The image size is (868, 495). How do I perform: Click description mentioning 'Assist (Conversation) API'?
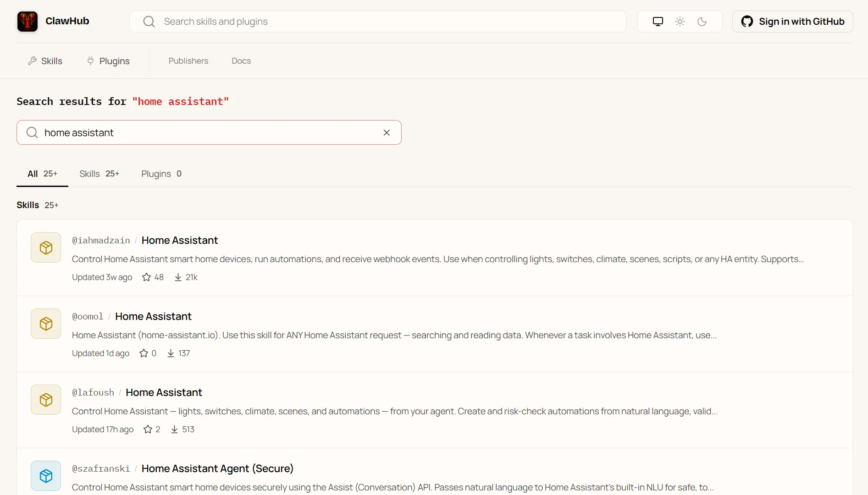click(x=393, y=487)
